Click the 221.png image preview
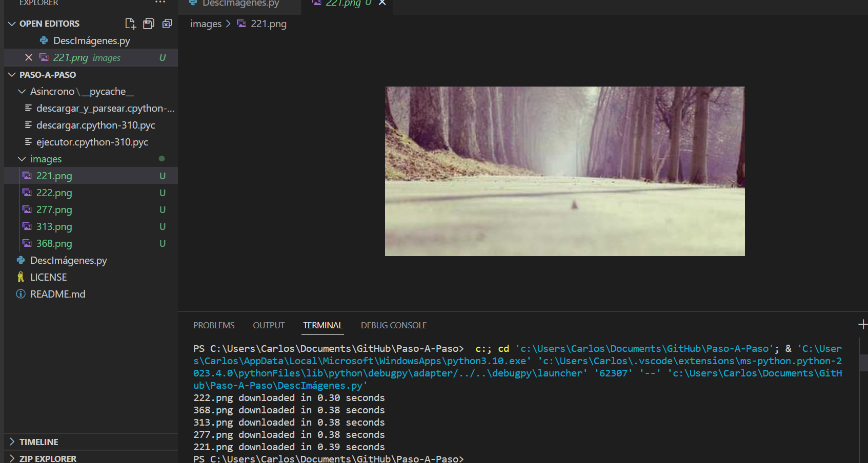This screenshot has height=463, width=868. pyautogui.click(x=564, y=171)
